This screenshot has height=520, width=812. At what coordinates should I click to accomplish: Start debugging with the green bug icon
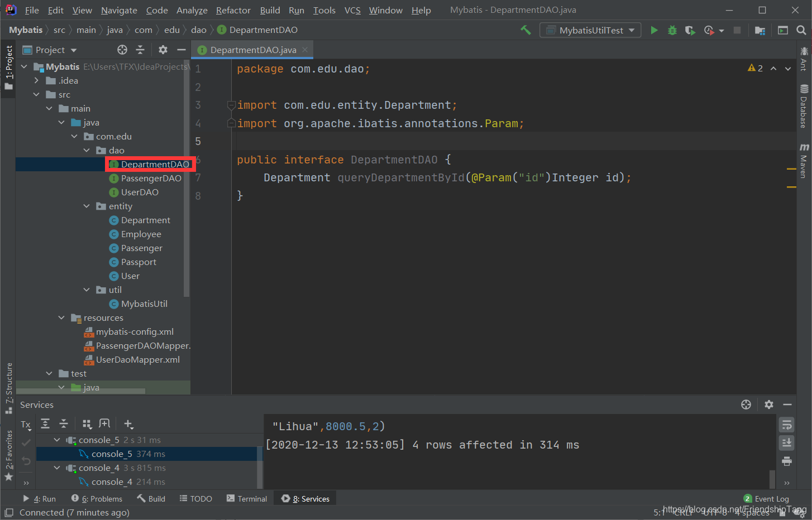672,30
